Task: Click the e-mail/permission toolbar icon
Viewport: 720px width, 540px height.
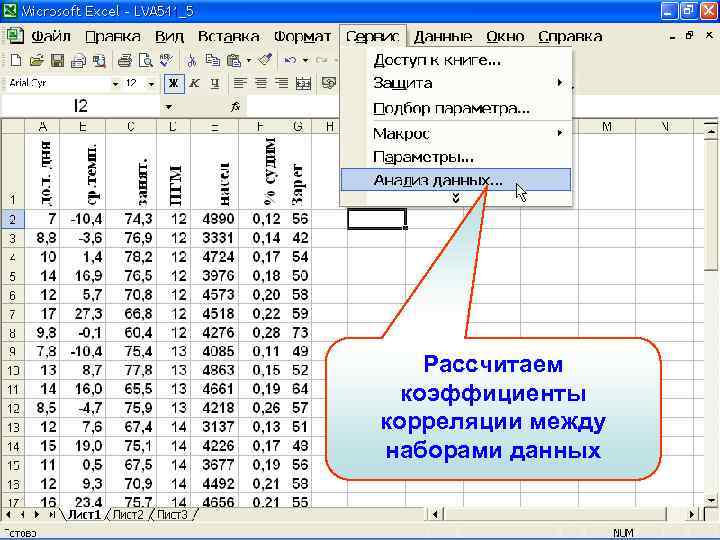Action: pyautogui.click(x=79, y=60)
